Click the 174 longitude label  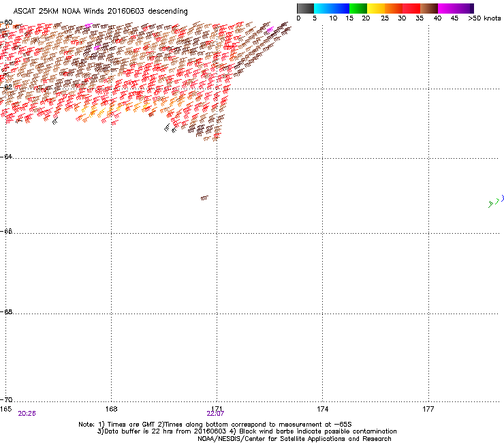point(322,409)
